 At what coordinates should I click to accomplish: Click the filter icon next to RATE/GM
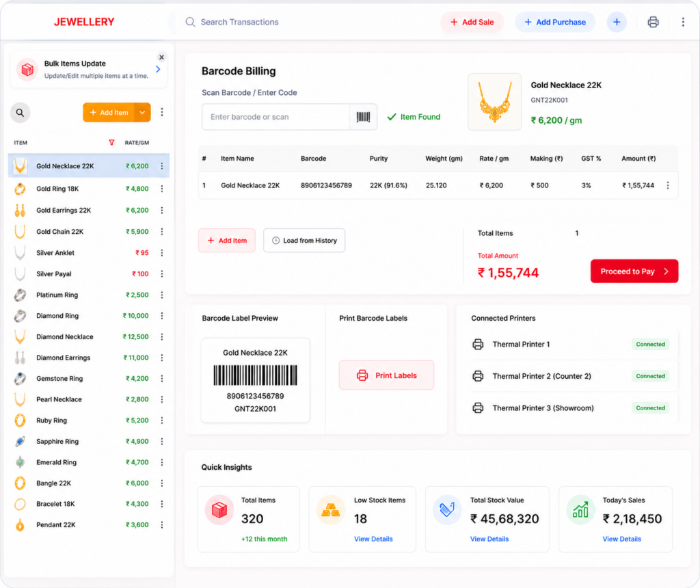[111, 142]
